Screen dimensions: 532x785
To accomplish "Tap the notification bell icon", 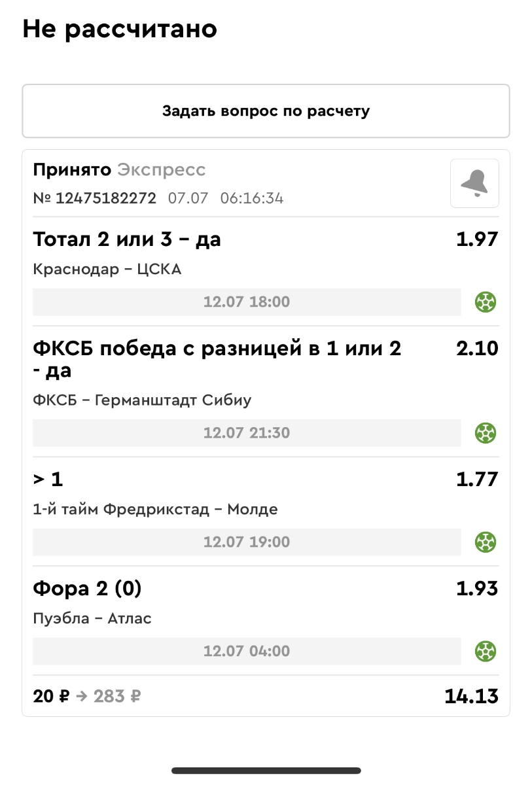I will (x=474, y=184).
